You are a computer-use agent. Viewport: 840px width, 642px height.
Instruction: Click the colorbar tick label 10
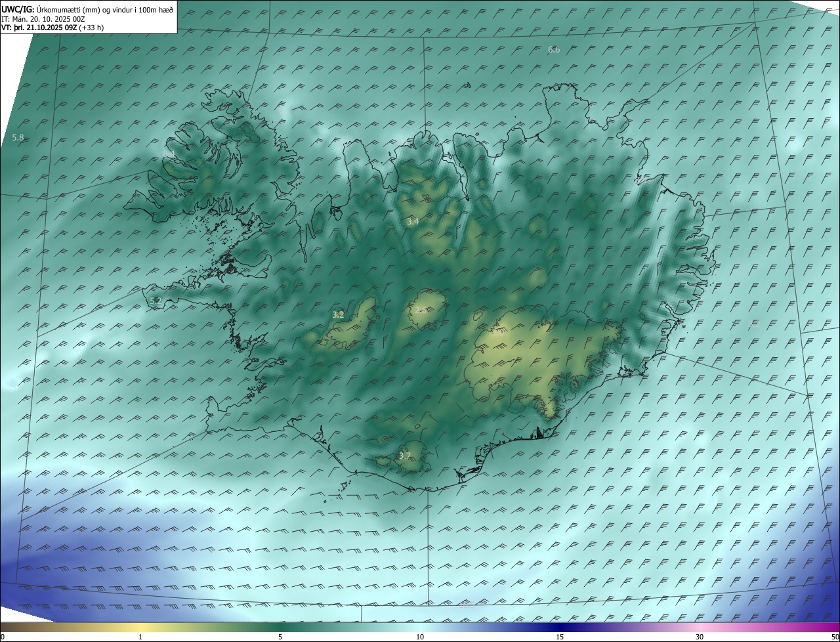(420, 637)
